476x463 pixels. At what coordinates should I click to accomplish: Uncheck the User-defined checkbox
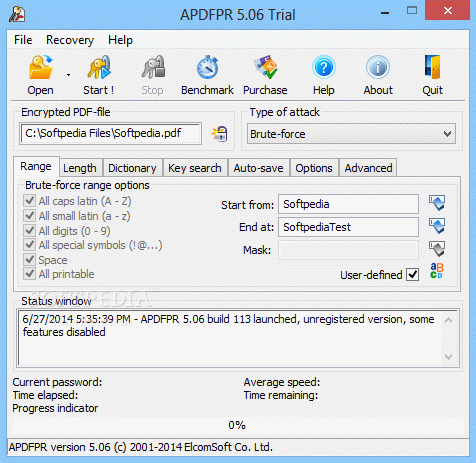click(413, 275)
